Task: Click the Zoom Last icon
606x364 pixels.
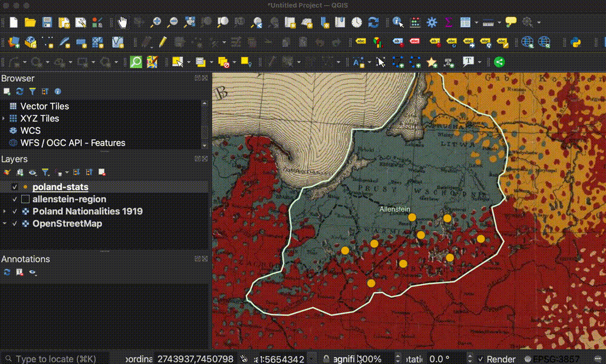Action: (x=256, y=22)
